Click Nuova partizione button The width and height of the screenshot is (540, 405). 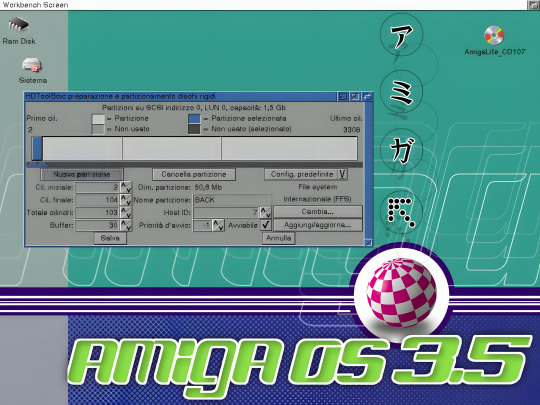[x=82, y=174]
